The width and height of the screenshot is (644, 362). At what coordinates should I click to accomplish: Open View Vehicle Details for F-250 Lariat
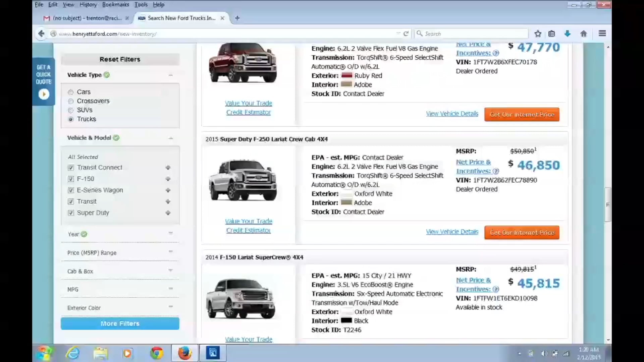tap(452, 232)
